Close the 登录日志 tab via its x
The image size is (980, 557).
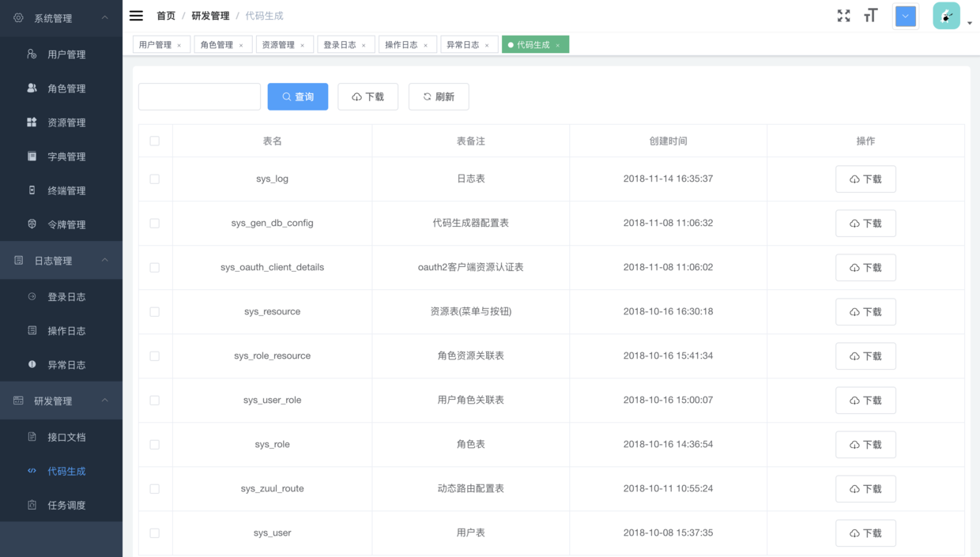pyautogui.click(x=364, y=46)
